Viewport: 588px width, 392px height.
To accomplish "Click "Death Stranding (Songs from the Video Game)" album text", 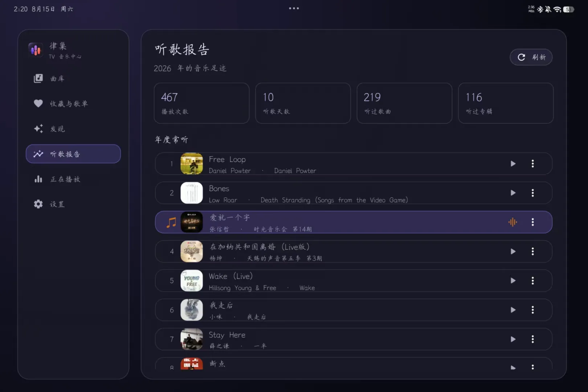I will tap(334, 200).
